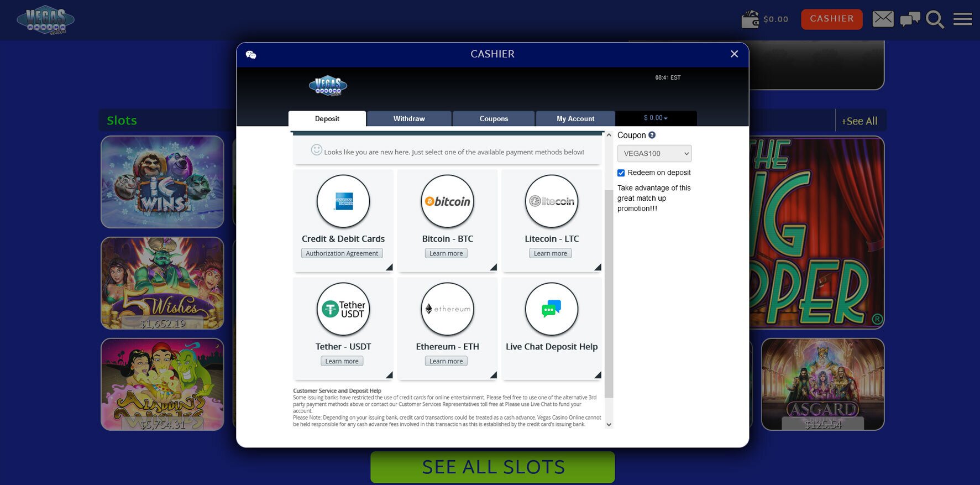
Task: Click the Live Chat Deposit Help label
Action: [552, 347]
